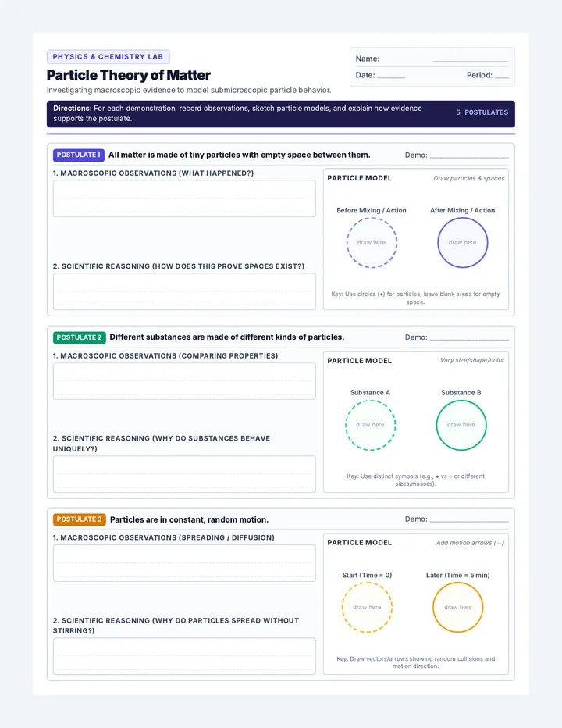Click the Postulate 3 Demo blank line
The width and height of the screenshot is (562, 728).
tap(469, 521)
